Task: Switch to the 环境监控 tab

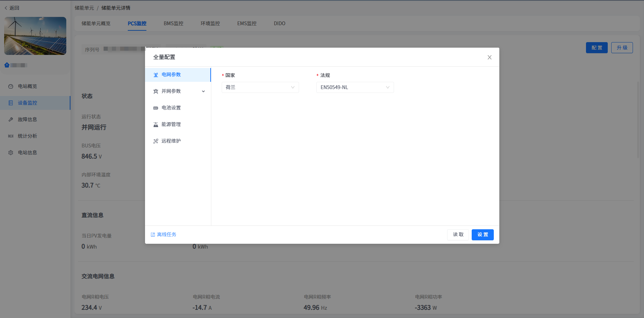Action: tap(210, 23)
